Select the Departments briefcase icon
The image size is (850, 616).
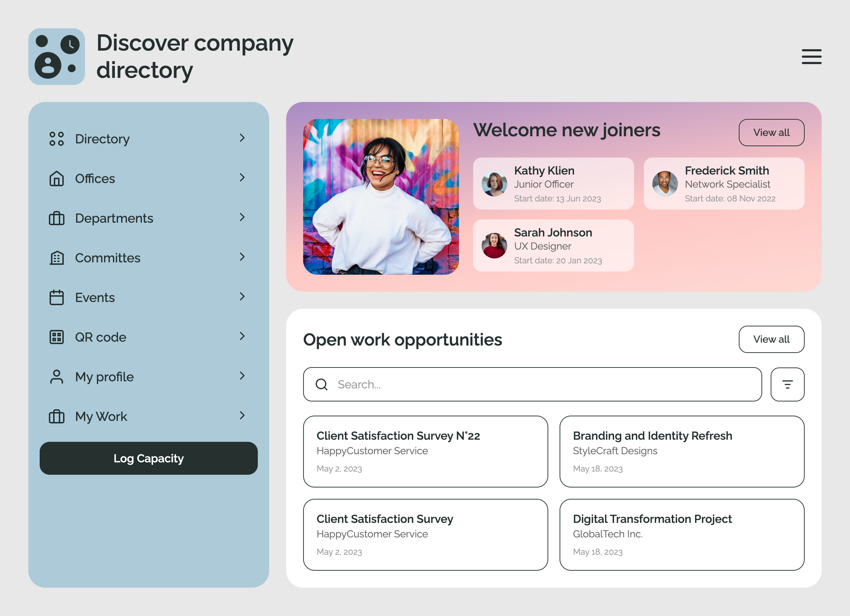(57, 218)
